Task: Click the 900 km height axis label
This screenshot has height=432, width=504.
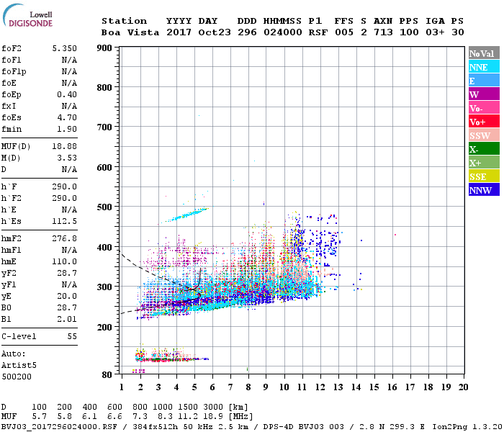Action: pos(104,48)
